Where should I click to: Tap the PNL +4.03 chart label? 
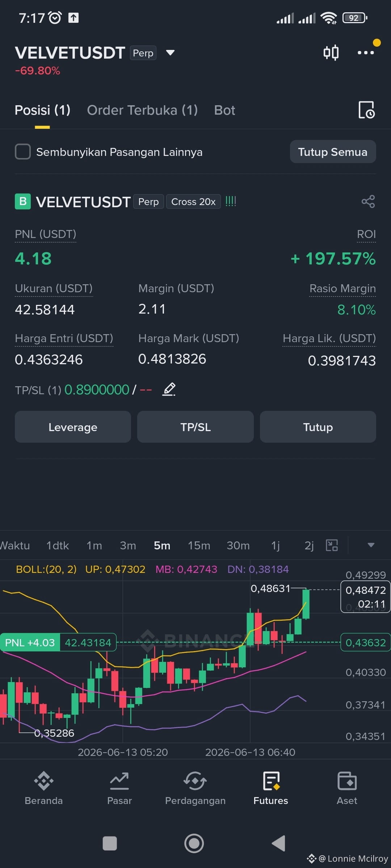[30, 642]
